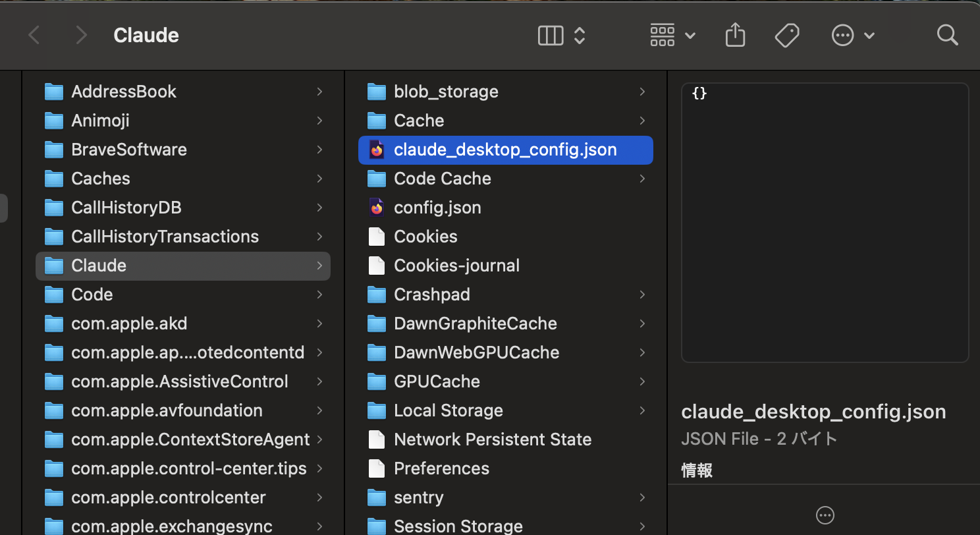
Task: Select the Code folder icon
Action: 54,295
